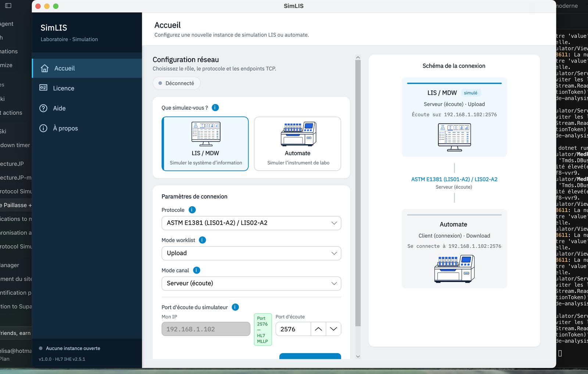Click info icon beside Mode canal
588x374 pixels.
[197, 270]
